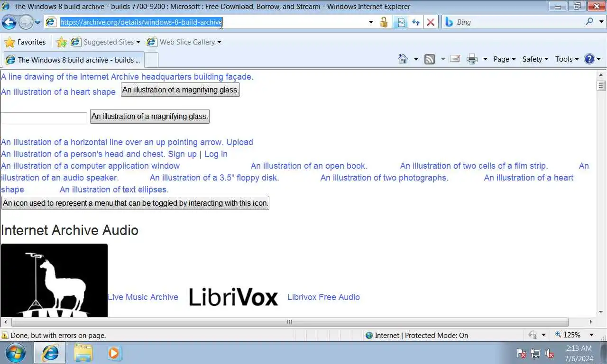Click the magnifying glass button beside search field
The image size is (607, 364).
point(150,117)
